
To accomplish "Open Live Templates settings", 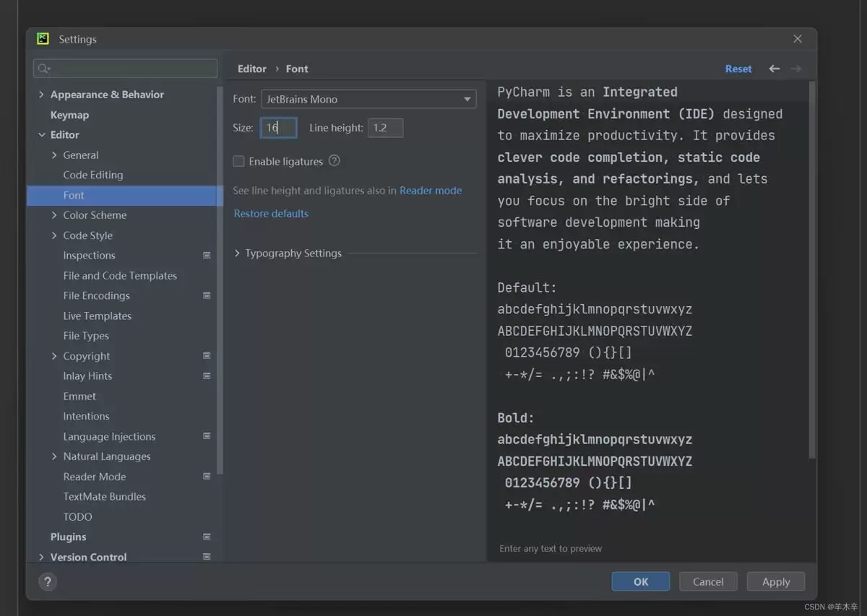I will (x=97, y=316).
